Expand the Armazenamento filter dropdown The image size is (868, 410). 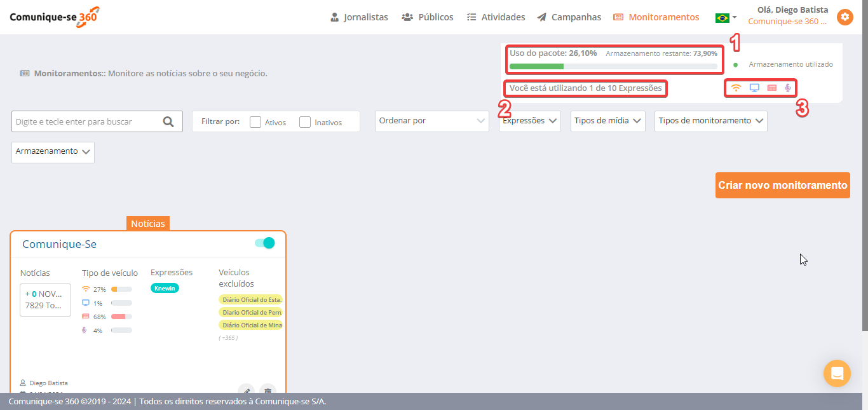(53, 152)
